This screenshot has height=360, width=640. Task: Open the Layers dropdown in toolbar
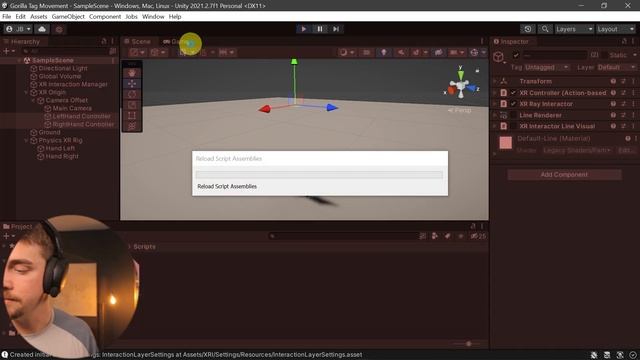[574, 29]
